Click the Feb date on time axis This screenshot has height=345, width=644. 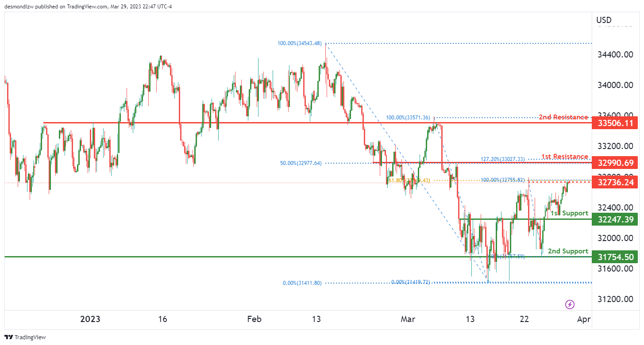point(254,319)
